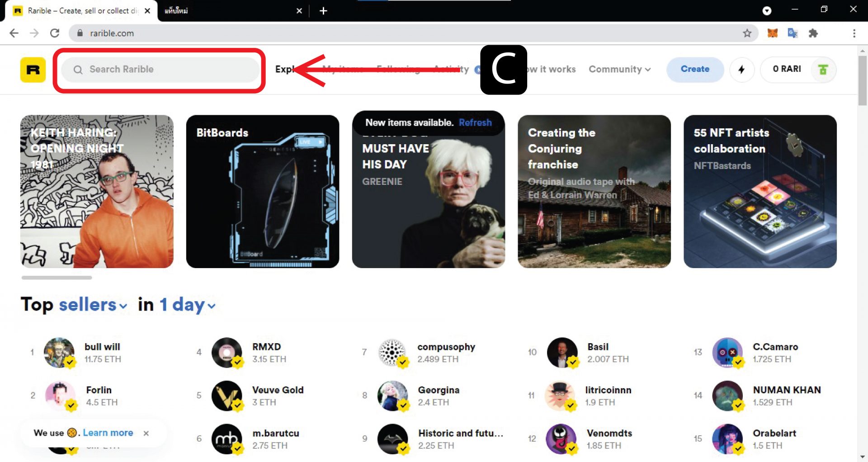Open the MetaMask fox extension
868x462 pixels.
(772, 33)
